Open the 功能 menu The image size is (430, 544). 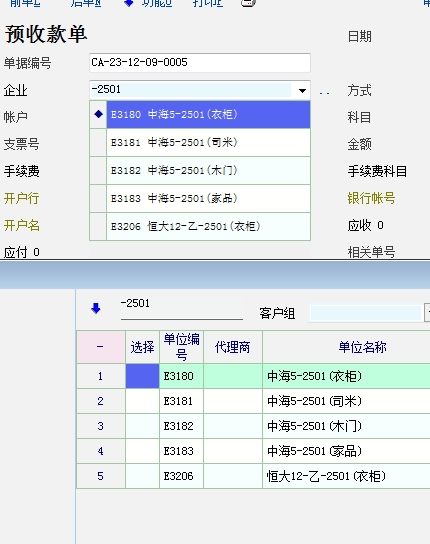(x=157, y=3)
